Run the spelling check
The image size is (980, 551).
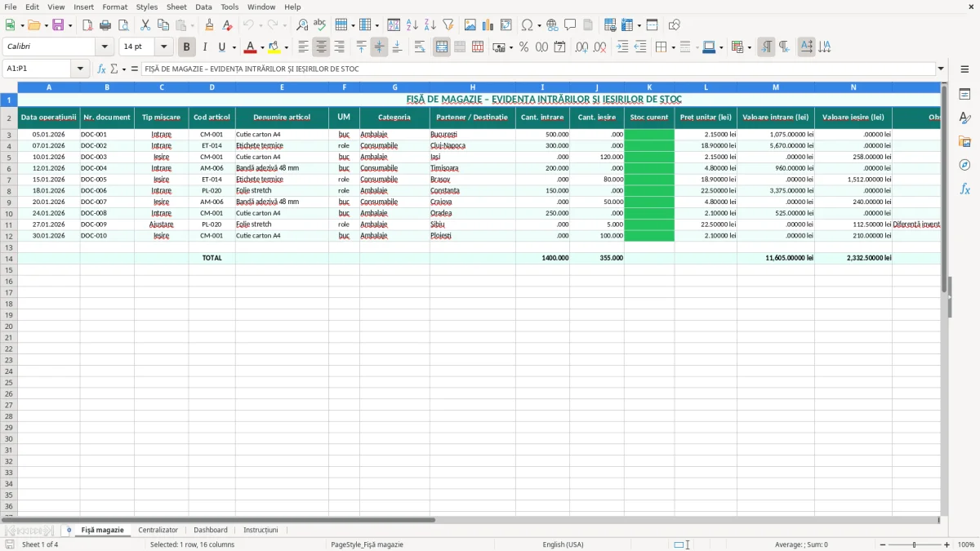[320, 25]
